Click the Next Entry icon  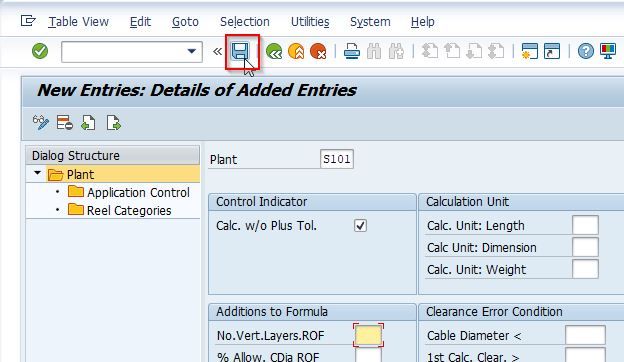(113, 123)
